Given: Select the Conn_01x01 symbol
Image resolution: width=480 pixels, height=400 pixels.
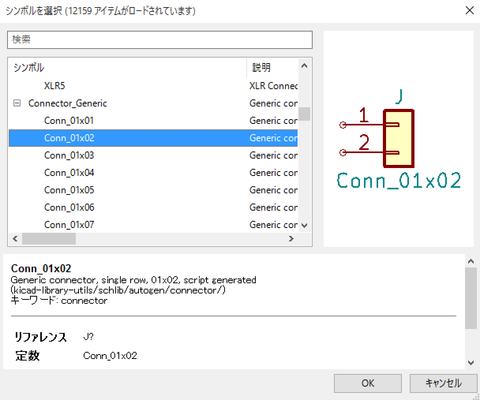Looking at the screenshot, I should [153, 121].
